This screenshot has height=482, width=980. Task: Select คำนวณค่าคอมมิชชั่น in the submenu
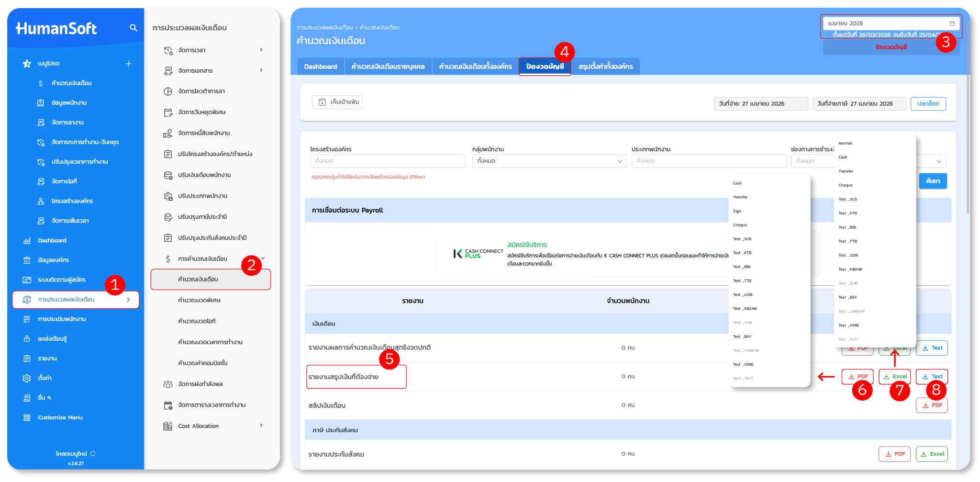point(203,363)
